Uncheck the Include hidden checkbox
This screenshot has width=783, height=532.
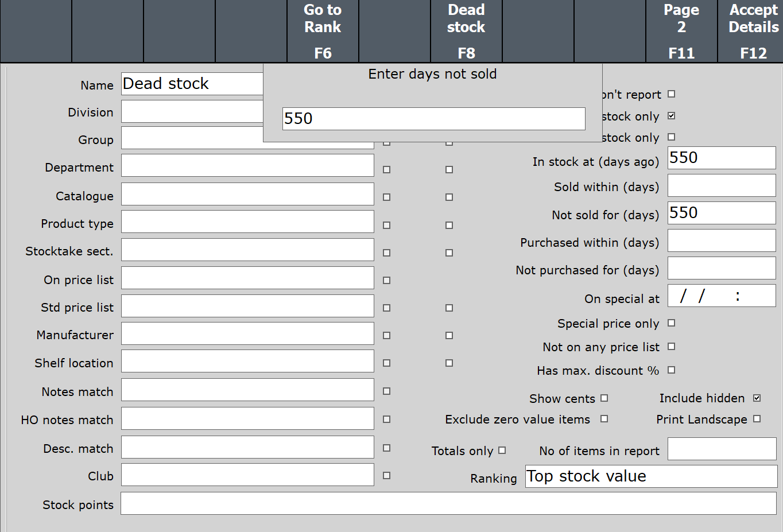[x=757, y=398]
